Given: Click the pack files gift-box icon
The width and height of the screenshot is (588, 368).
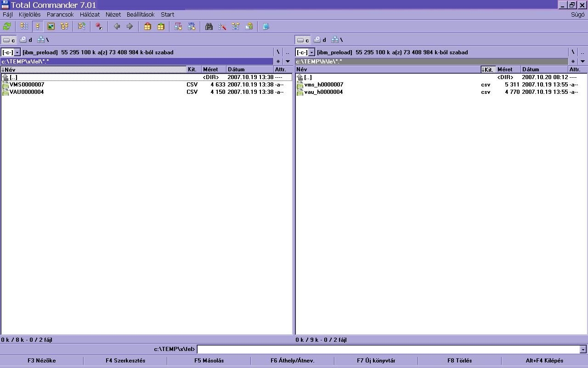Looking at the screenshot, I should [x=147, y=27].
